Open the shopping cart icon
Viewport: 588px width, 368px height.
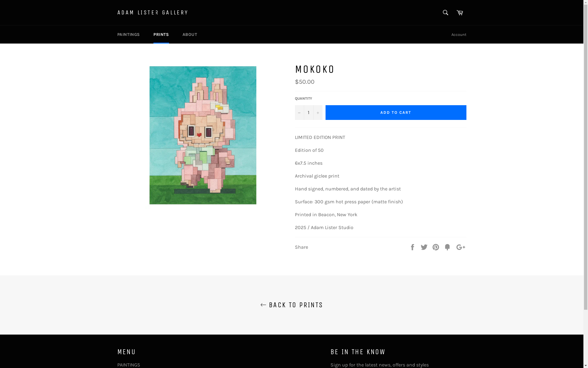pyautogui.click(x=460, y=13)
